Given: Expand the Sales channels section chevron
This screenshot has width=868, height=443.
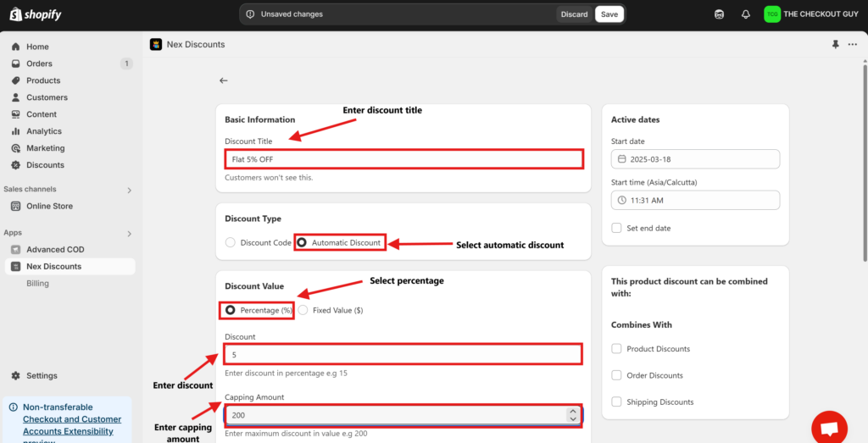Looking at the screenshot, I should (x=130, y=190).
